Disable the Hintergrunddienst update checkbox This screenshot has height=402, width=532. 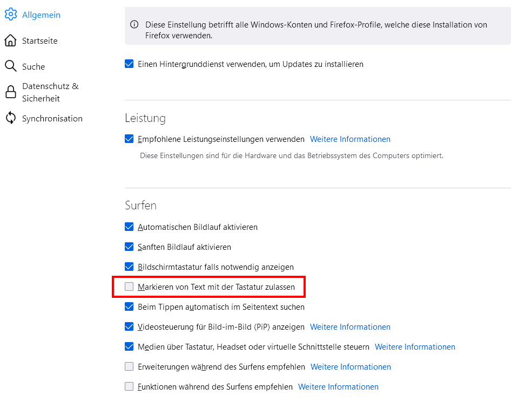(129, 64)
